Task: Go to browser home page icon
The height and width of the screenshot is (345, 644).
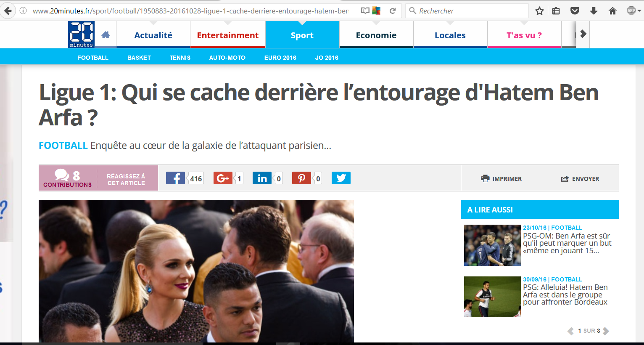Action: 612,11
